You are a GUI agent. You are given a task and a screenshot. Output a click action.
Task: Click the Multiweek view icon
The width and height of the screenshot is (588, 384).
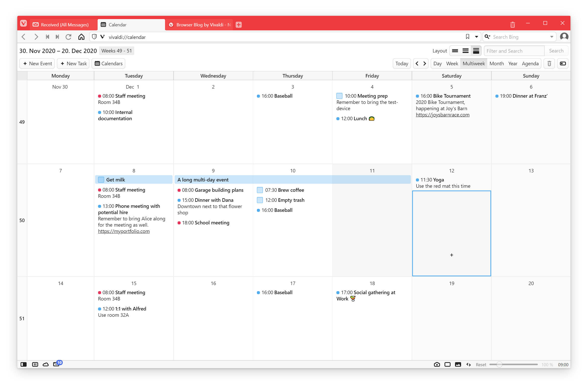pos(474,64)
